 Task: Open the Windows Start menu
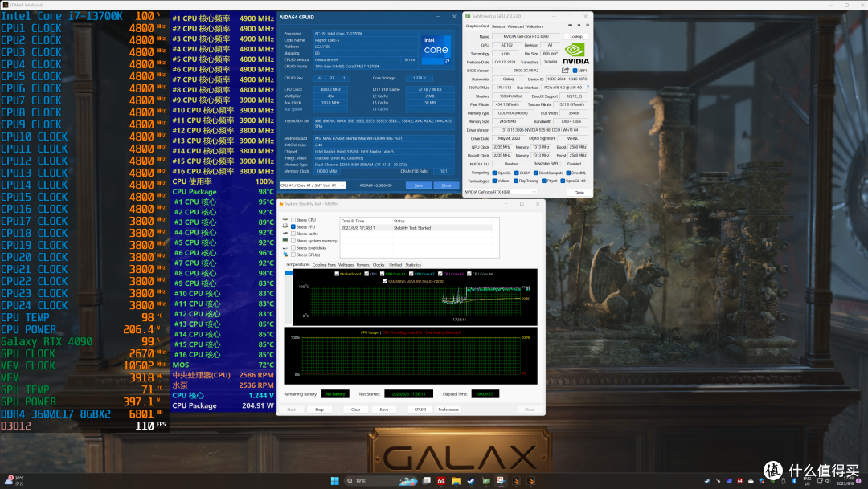click(x=334, y=481)
